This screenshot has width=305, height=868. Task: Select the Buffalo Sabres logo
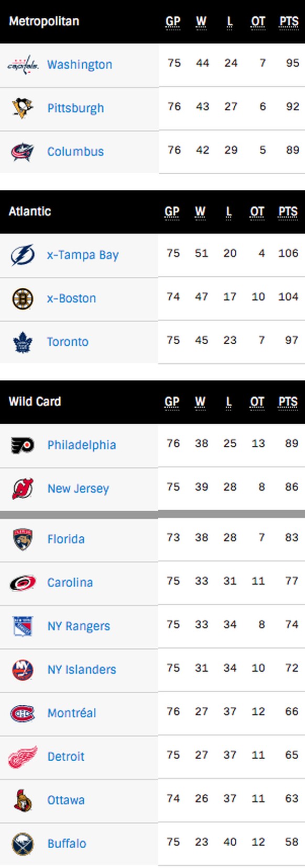(23, 843)
